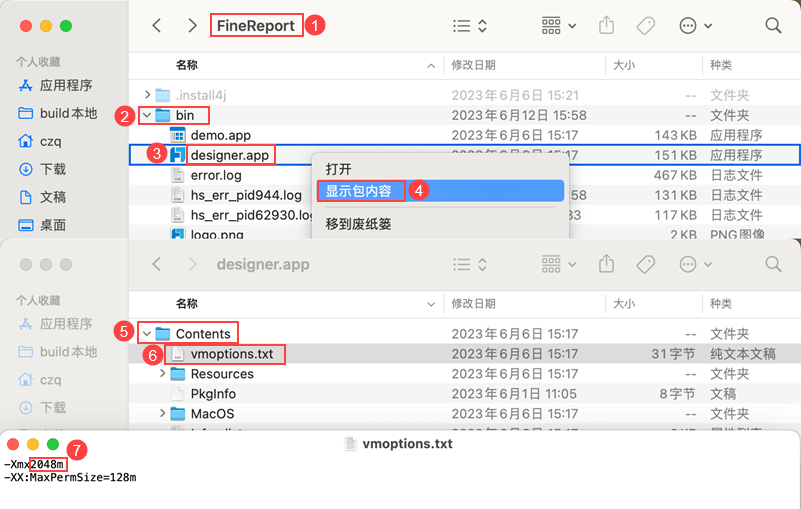Go forward in the FineReport Finder window
This screenshot has width=801, height=509.
point(192,26)
